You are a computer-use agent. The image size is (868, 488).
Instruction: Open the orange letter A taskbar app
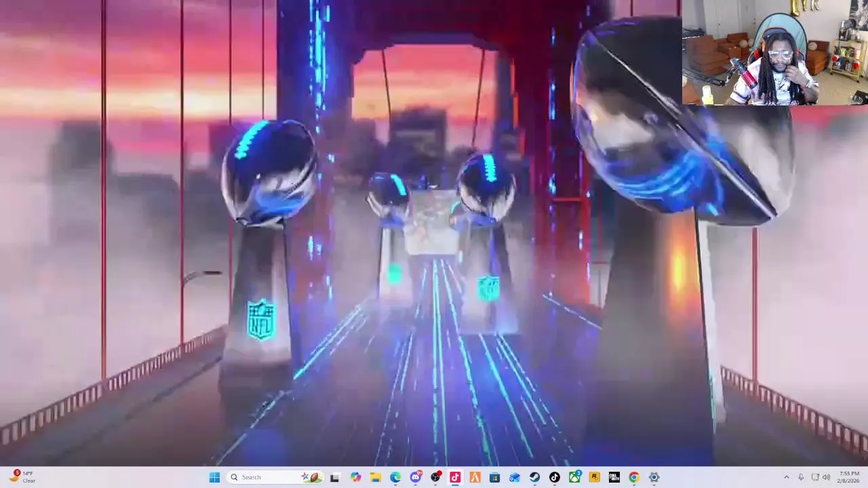[x=475, y=477]
